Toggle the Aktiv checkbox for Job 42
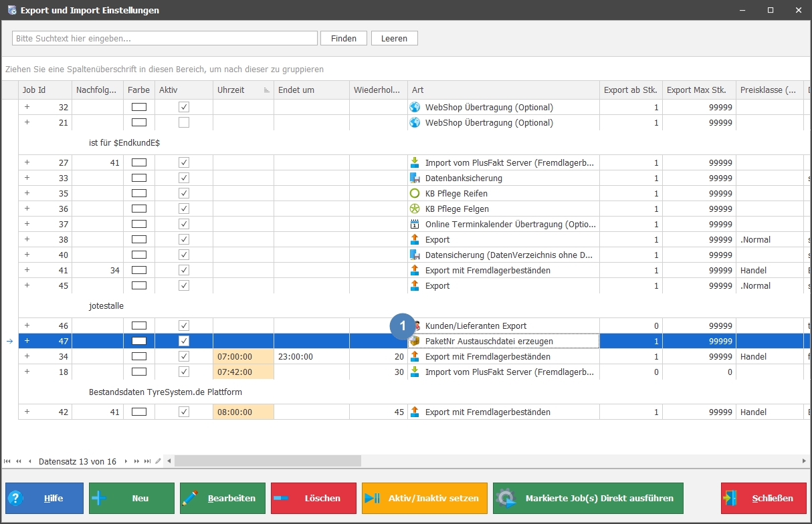 point(184,412)
